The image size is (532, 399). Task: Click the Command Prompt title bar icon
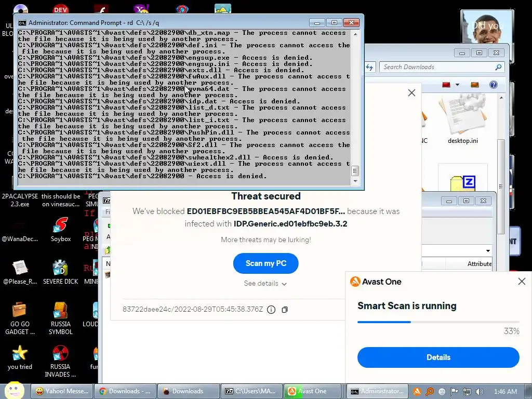pyautogui.click(x=22, y=23)
